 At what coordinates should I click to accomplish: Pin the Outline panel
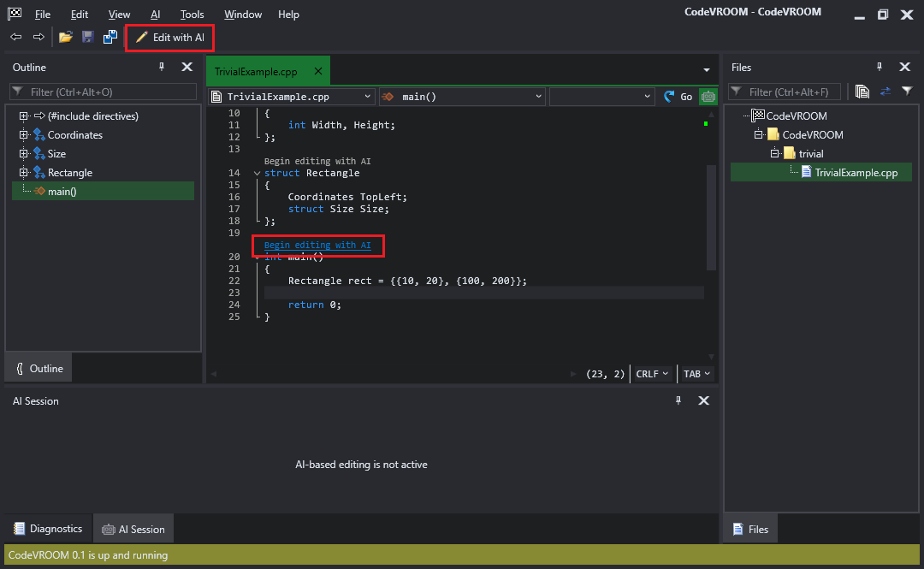[162, 68]
